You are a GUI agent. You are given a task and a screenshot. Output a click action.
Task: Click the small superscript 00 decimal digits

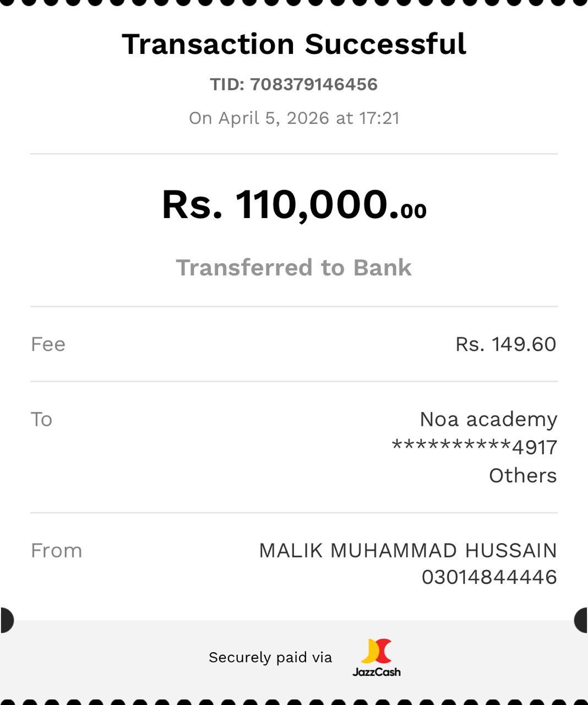pyautogui.click(x=413, y=211)
